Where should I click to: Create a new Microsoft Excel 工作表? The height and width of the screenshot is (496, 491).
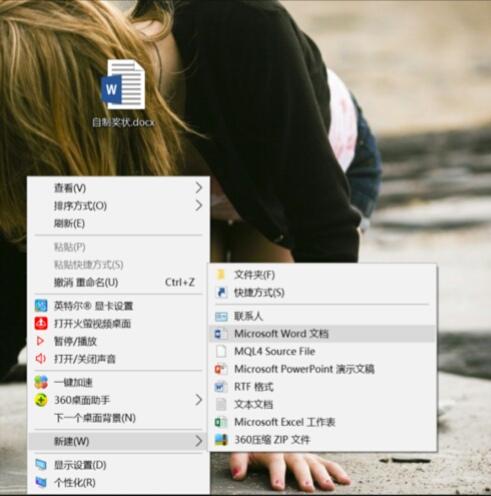coord(322,422)
